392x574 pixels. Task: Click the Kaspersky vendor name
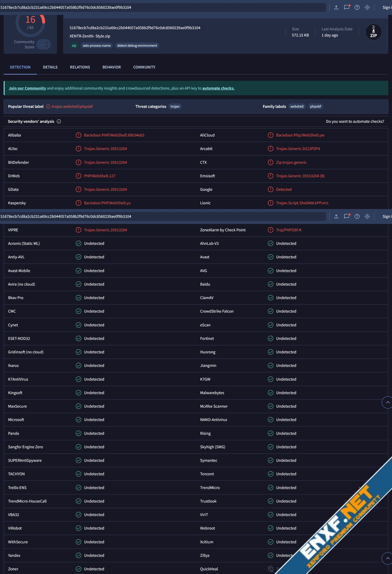coord(17,203)
